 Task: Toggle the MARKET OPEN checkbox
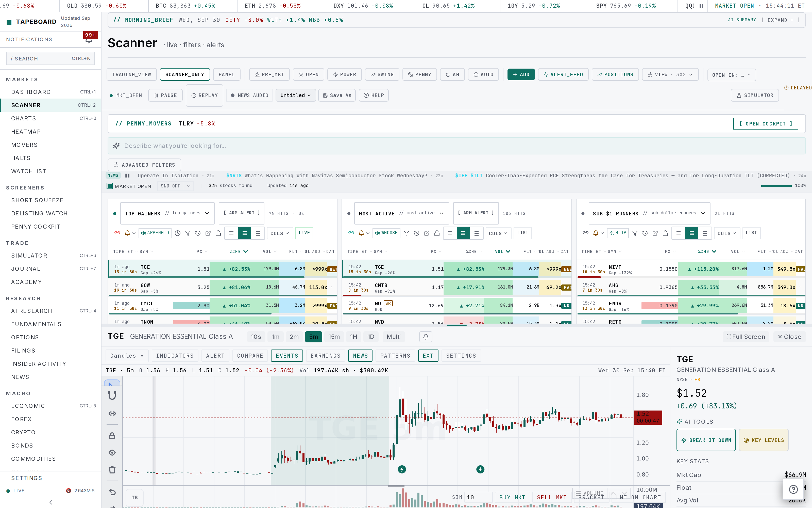110,186
